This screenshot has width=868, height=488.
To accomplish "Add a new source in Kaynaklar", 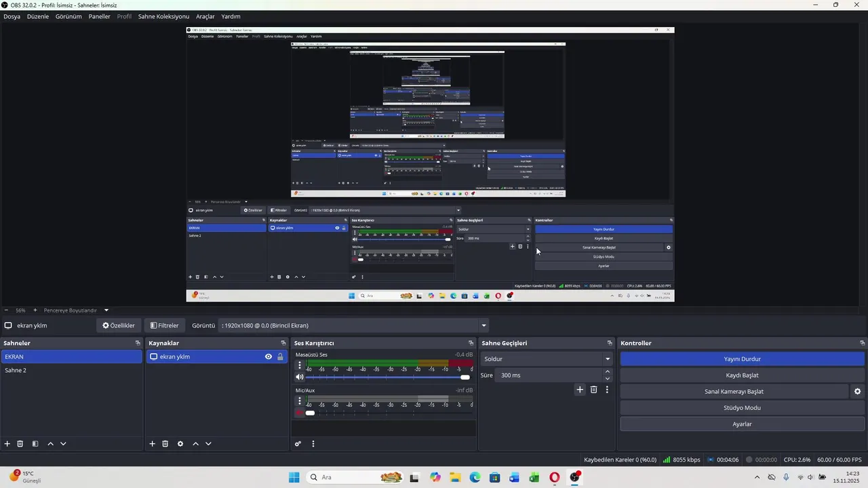I will coord(153,444).
